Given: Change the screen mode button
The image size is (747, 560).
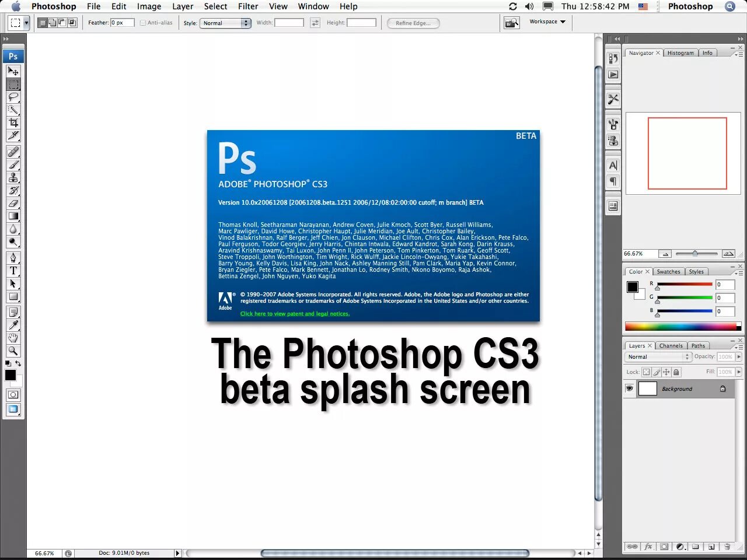Looking at the screenshot, I should [x=13, y=409].
